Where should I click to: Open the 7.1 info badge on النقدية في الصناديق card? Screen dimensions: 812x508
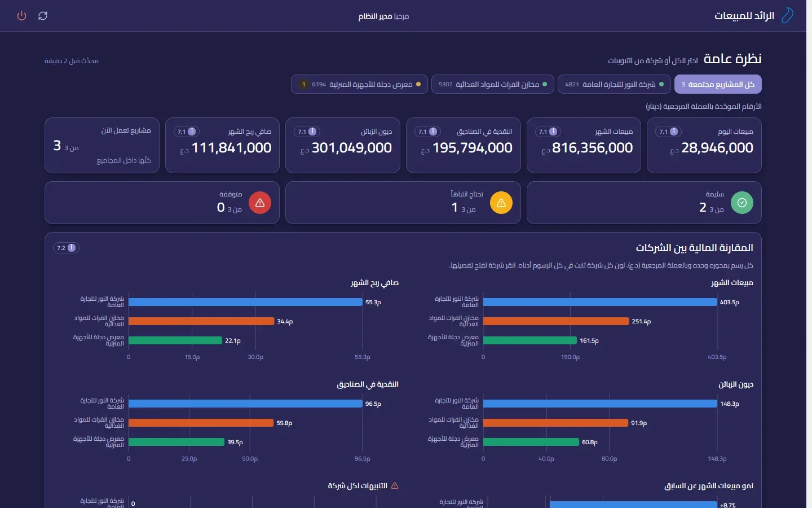coord(427,132)
